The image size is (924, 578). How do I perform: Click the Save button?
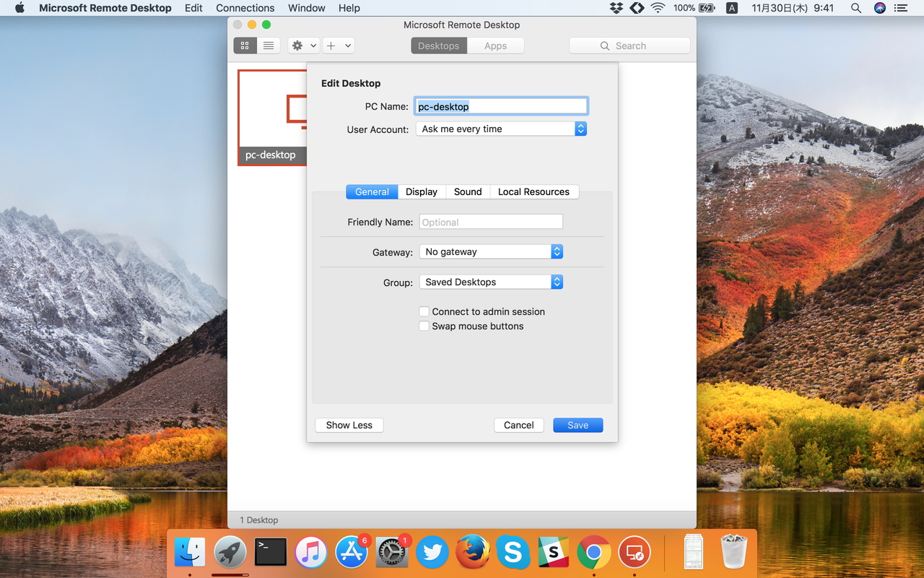578,425
